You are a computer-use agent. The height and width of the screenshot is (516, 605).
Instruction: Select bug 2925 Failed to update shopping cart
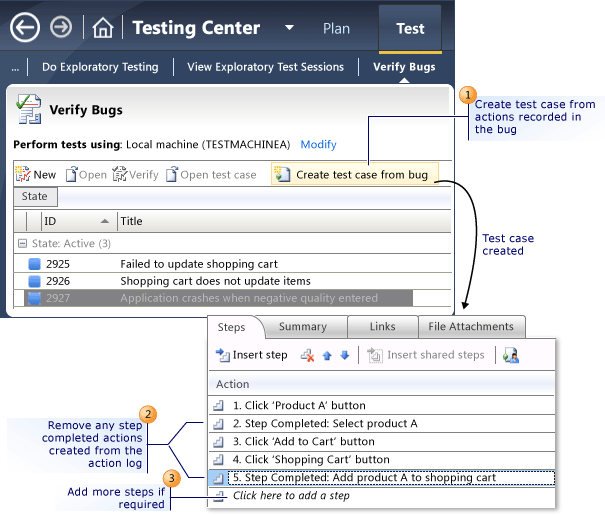point(232,264)
